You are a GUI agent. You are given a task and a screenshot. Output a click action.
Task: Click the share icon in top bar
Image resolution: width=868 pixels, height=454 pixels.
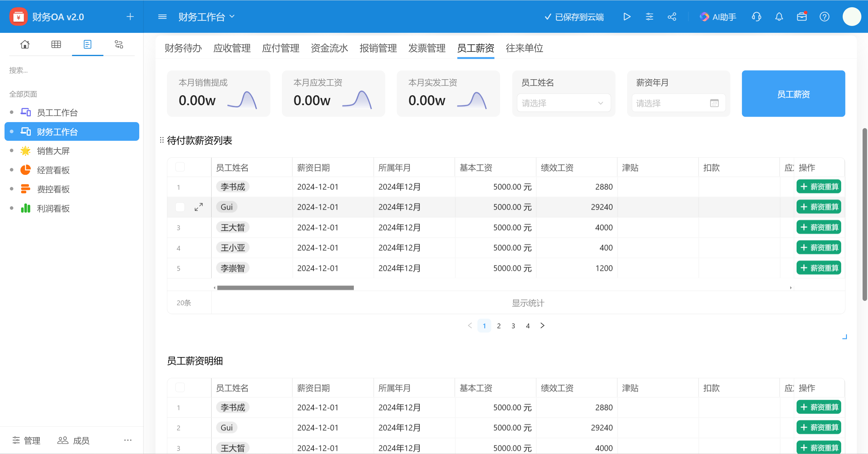[672, 17]
